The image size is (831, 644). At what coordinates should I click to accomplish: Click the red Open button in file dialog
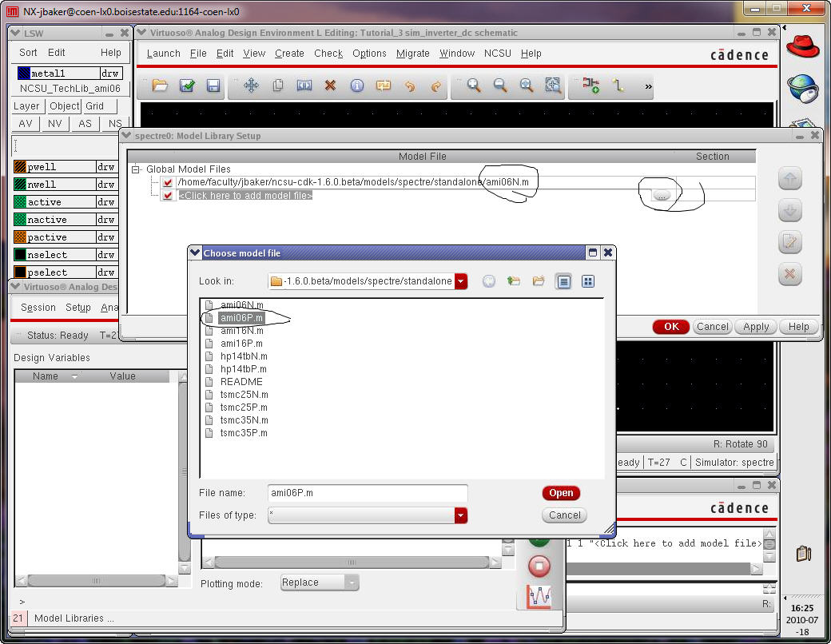(x=561, y=493)
